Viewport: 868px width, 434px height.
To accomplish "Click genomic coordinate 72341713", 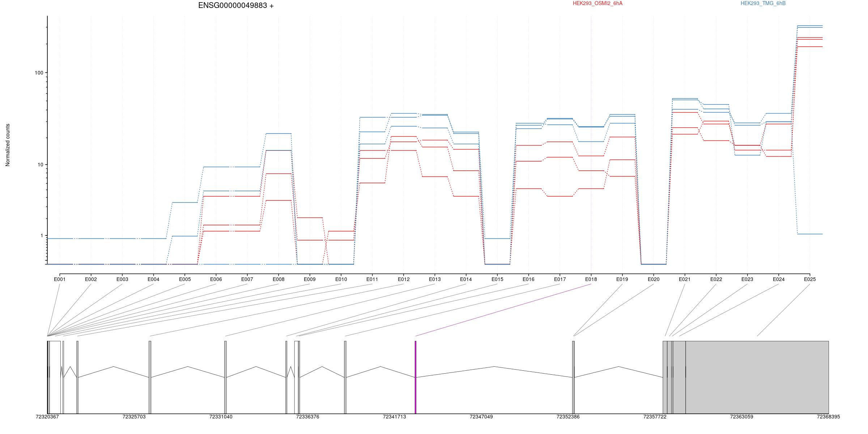I will [x=394, y=417].
